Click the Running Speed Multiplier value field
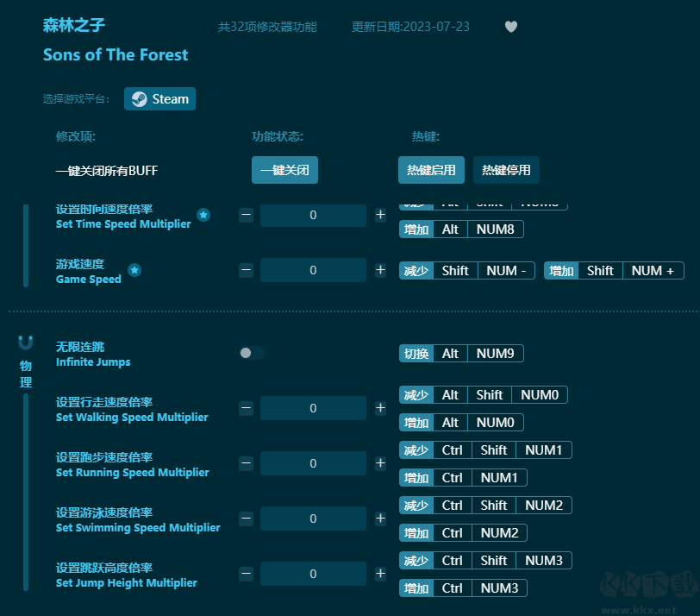Image resolution: width=700 pixels, height=616 pixels. coord(314,463)
